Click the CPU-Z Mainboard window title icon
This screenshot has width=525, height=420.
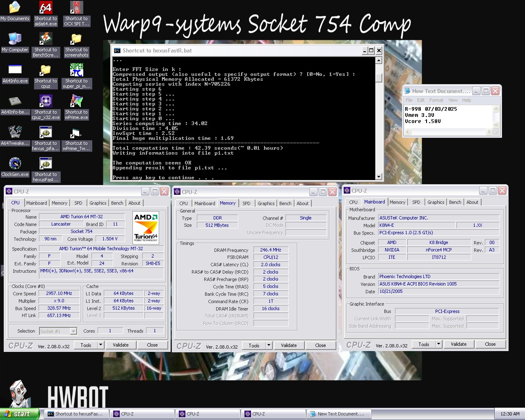pyautogui.click(x=347, y=191)
